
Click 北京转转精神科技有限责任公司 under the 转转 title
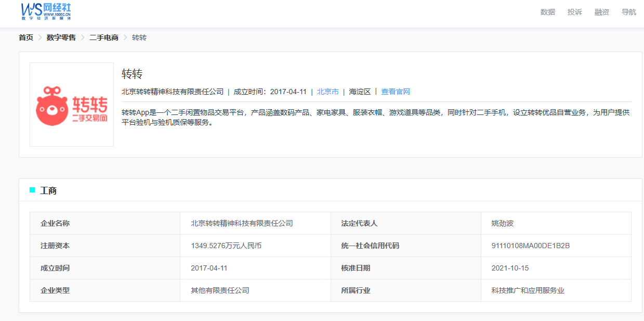point(173,92)
